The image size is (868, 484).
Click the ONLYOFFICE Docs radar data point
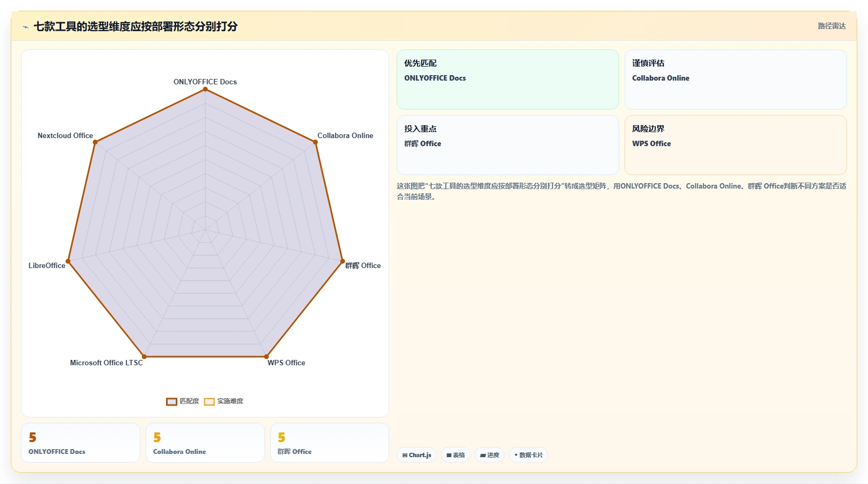coord(205,89)
